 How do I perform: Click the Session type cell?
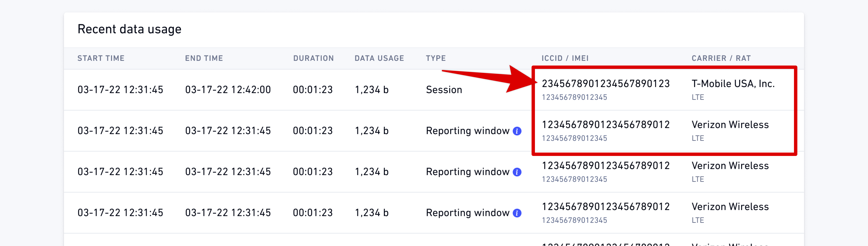point(444,90)
